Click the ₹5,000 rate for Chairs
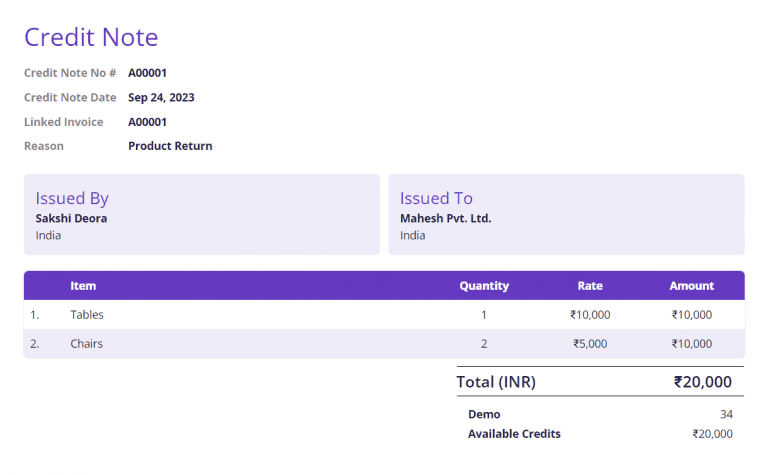 pyautogui.click(x=590, y=344)
